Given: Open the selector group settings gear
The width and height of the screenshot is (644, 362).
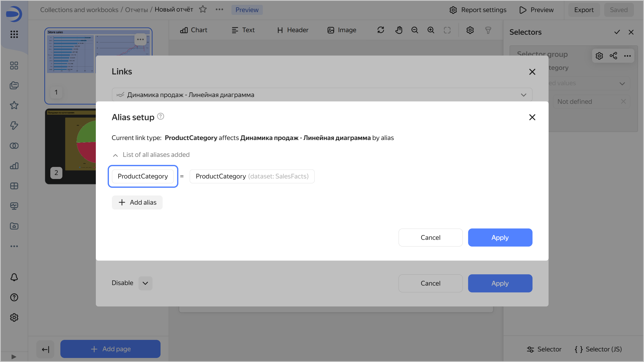Looking at the screenshot, I should click(599, 56).
